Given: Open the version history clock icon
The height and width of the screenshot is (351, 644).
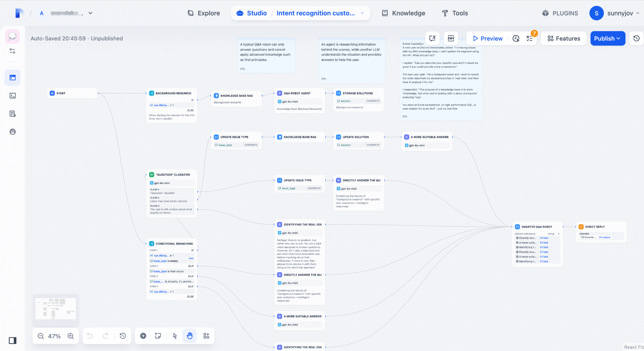Looking at the screenshot, I should (636, 38).
